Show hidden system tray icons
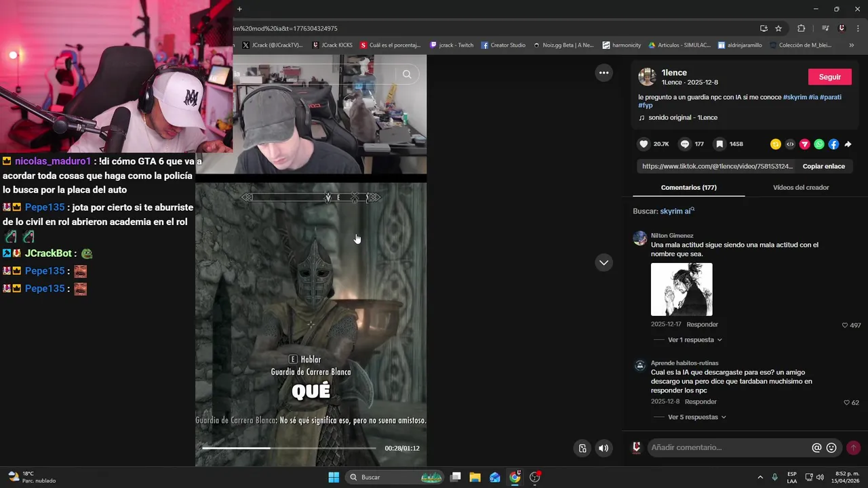 click(x=759, y=477)
